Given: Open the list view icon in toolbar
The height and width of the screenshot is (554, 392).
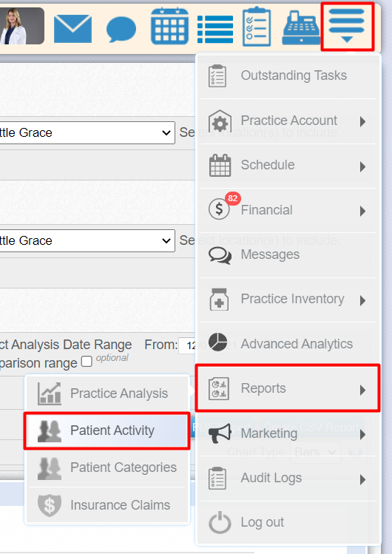Looking at the screenshot, I should 215,30.
